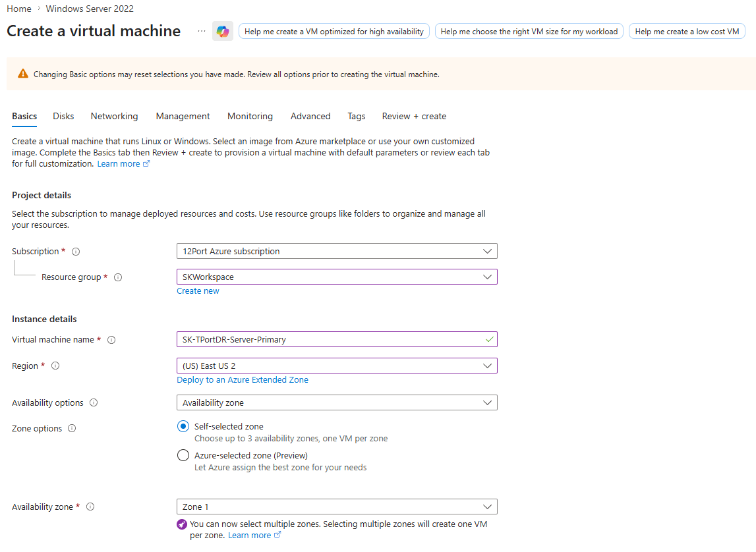Open Learn more link under Availability zone

[249, 535]
